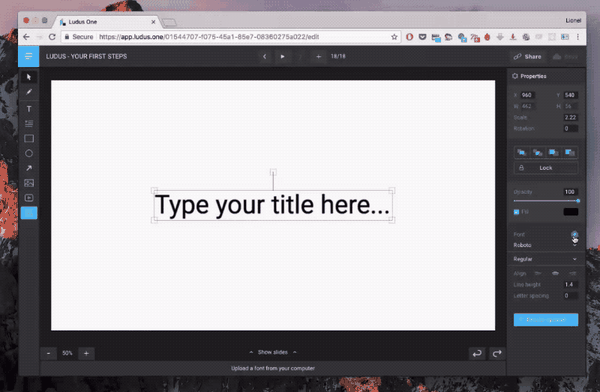Screen dimensions: 600x392
Task: Select the arrow tool
Action: [x=29, y=168]
